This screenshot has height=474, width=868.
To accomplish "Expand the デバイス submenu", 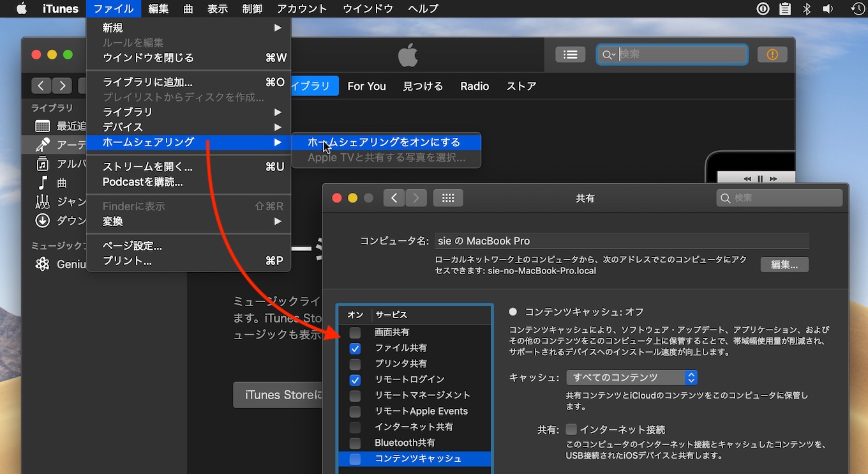I will pyautogui.click(x=189, y=127).
